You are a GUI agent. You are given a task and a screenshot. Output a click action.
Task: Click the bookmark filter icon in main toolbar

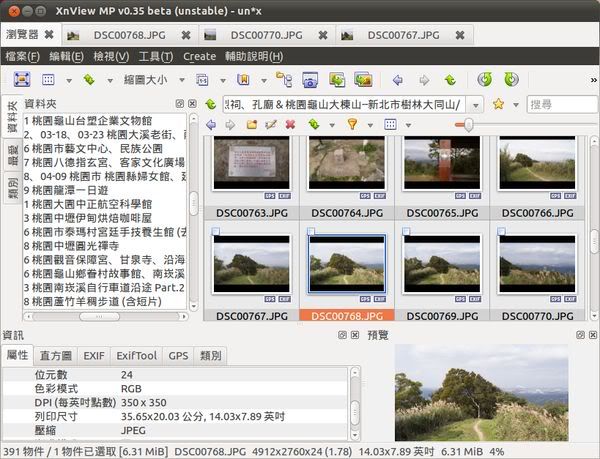coord(243,80)
